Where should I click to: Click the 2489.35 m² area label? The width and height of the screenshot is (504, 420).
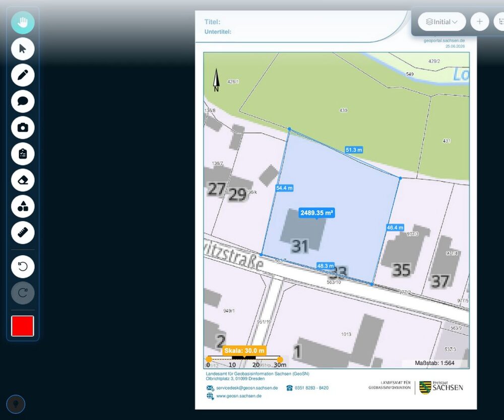click(x=317, y=213)
